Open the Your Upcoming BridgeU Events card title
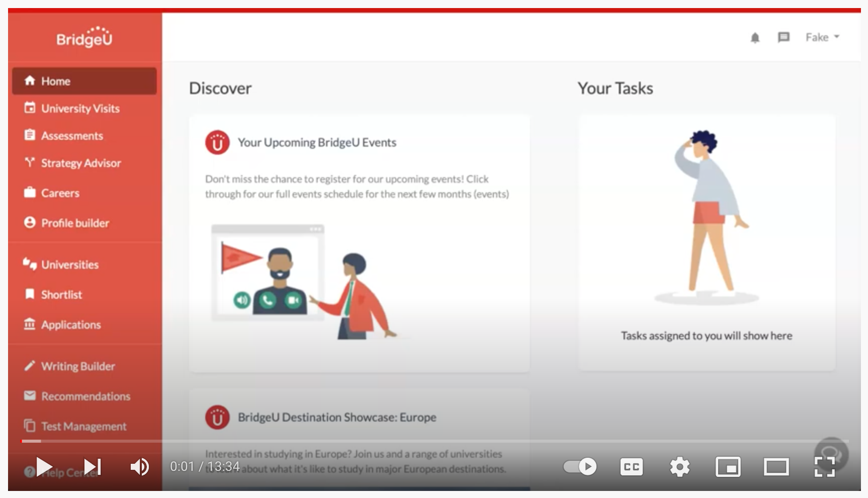Image resolution: width=868 pixels, height=498 pixels. click(317, 142)
